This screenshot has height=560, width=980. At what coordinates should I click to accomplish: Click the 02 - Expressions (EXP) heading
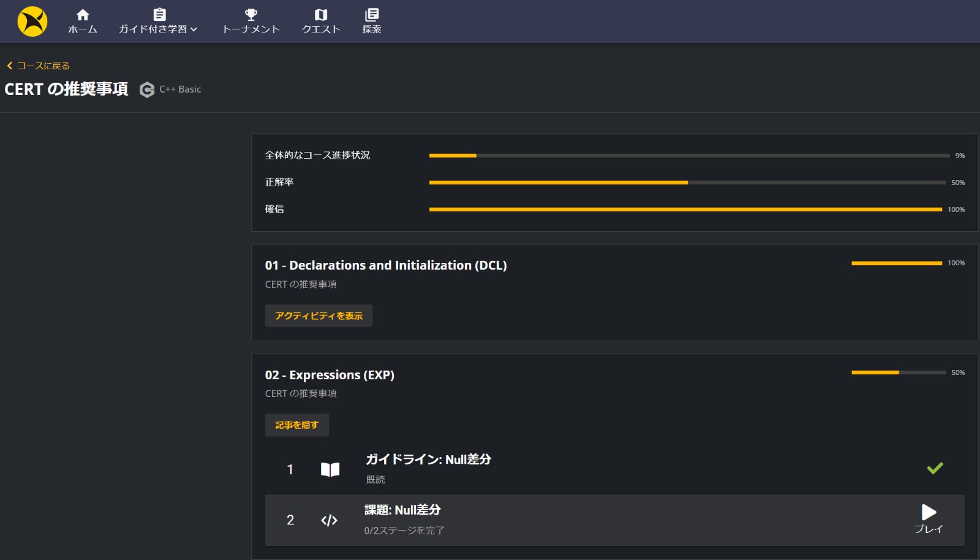(x=330, y=375)
